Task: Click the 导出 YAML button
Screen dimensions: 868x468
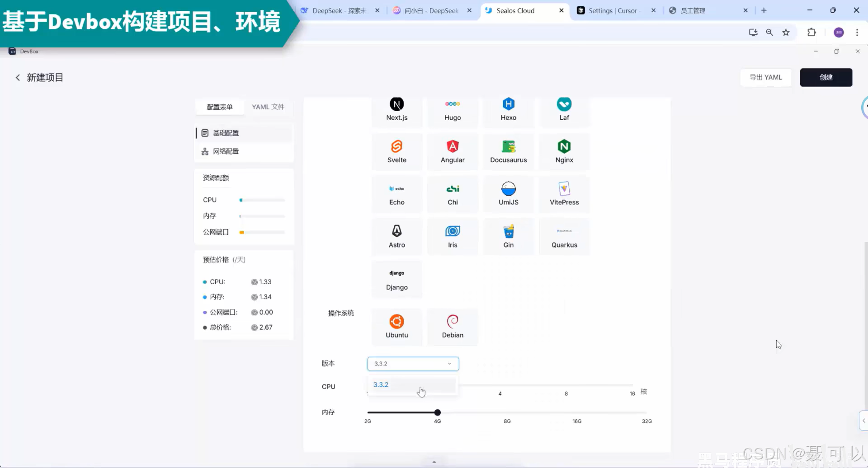Action: tap(766, 77)
